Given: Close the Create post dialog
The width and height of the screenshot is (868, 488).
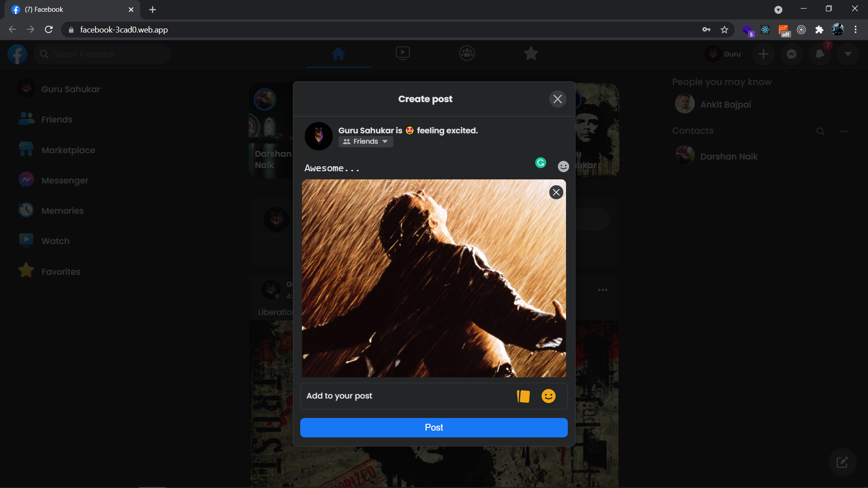Looking at the screenshot, I should 557,99.
